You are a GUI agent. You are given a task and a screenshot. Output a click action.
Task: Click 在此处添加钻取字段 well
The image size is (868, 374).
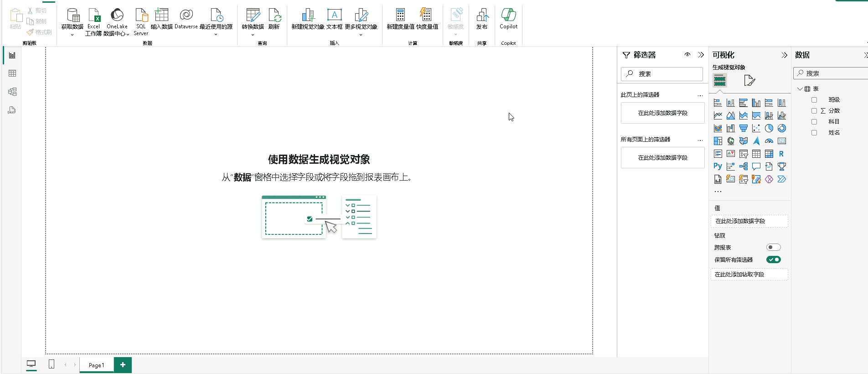[x=749, y=275]
